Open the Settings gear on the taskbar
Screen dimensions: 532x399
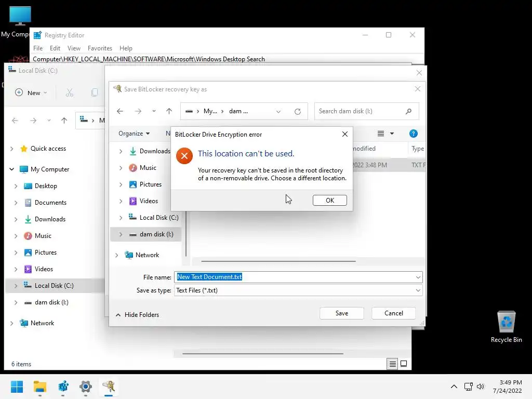tap(86, 387)
